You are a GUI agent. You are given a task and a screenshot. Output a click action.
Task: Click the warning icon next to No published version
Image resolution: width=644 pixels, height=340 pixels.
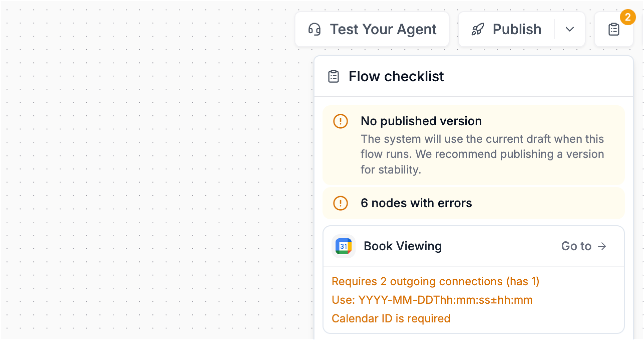pyautogui.click(x=340, y=121)
